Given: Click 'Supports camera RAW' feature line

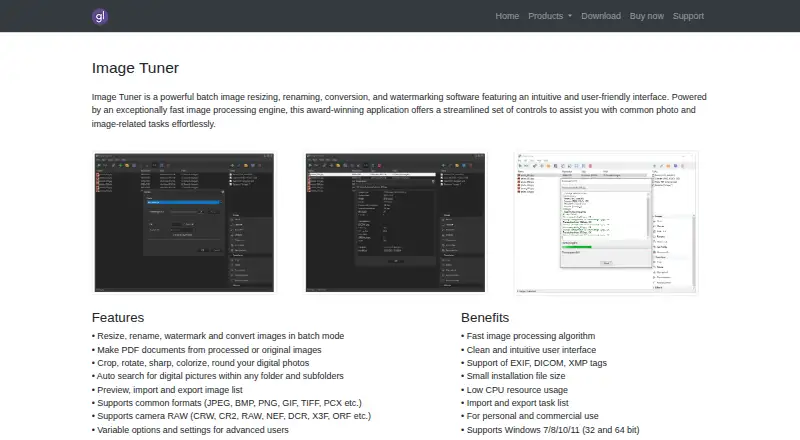Looking at the screenshot, I should [232, 416].
